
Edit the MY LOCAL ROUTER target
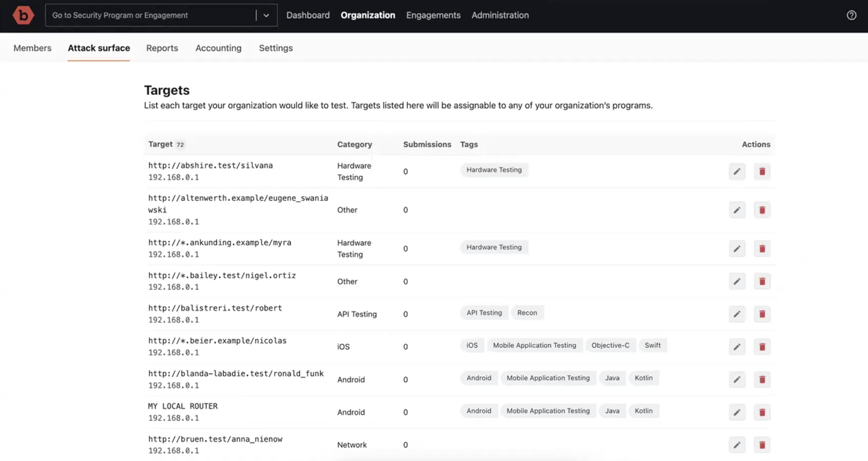coord(737,412)
